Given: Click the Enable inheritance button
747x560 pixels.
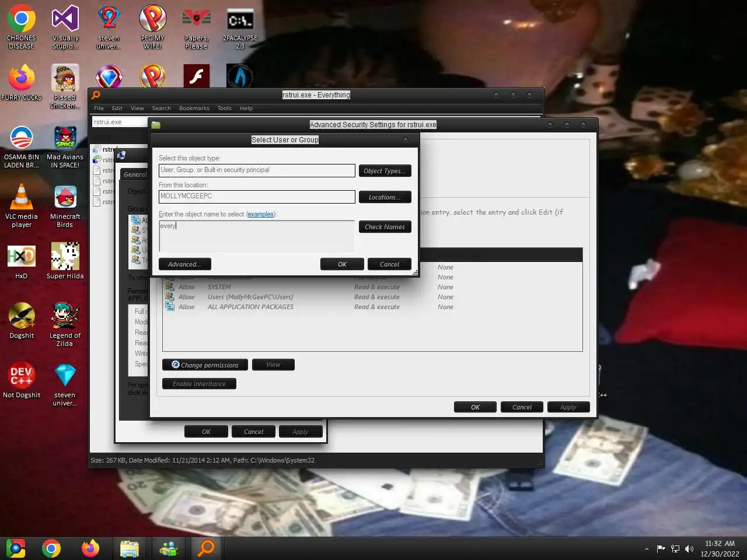Looking at the screenshot, I should [199, 384].
